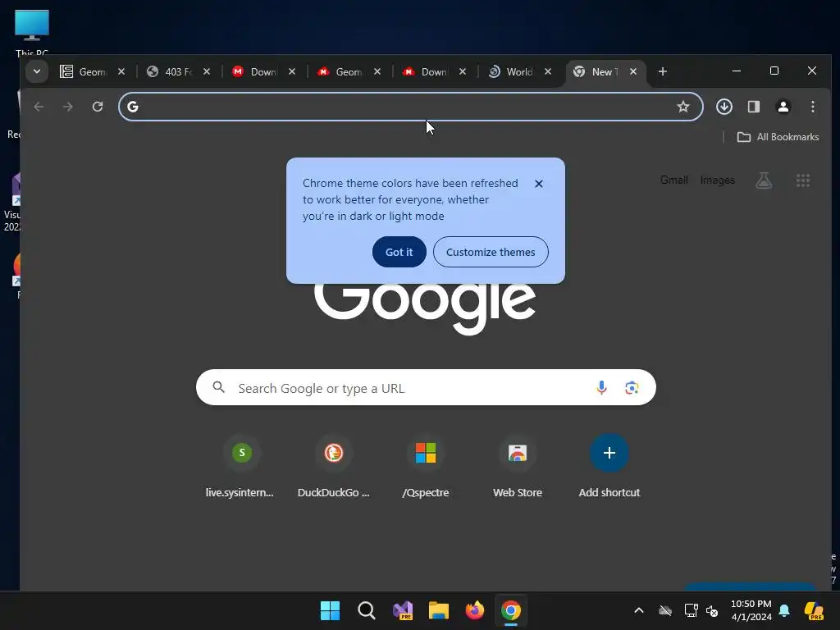Close the World tab
This screenshot has height=630, width=840.
pyautogui.click(x=547, y=72)
